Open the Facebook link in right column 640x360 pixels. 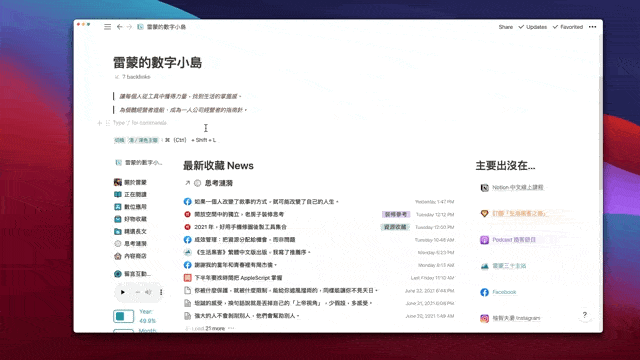[x=498, y=292]
